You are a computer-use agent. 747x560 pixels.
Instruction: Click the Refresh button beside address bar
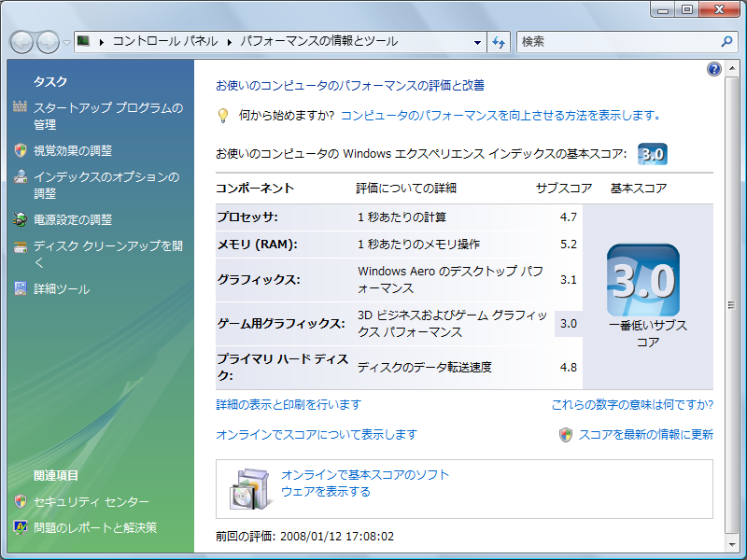pyautogui.click(x=499, y=42)
